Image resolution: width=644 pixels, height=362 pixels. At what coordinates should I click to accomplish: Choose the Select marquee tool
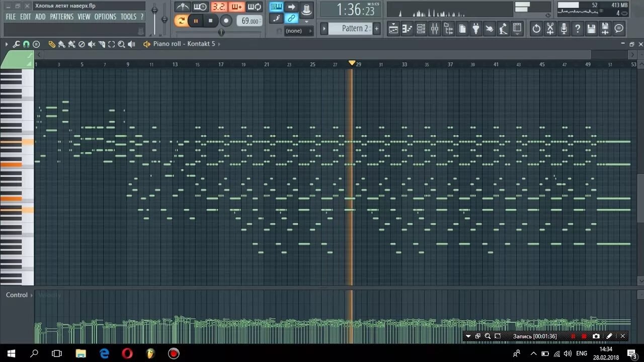click(111, 44)
